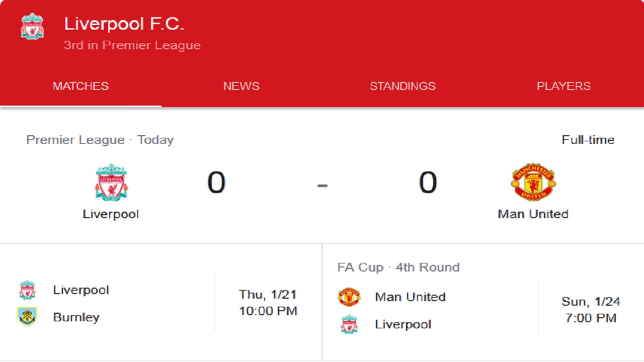Open the Thu 1/21 Liverpool vs Burnley fixture

pyautogui.click(x=161, y=303)
